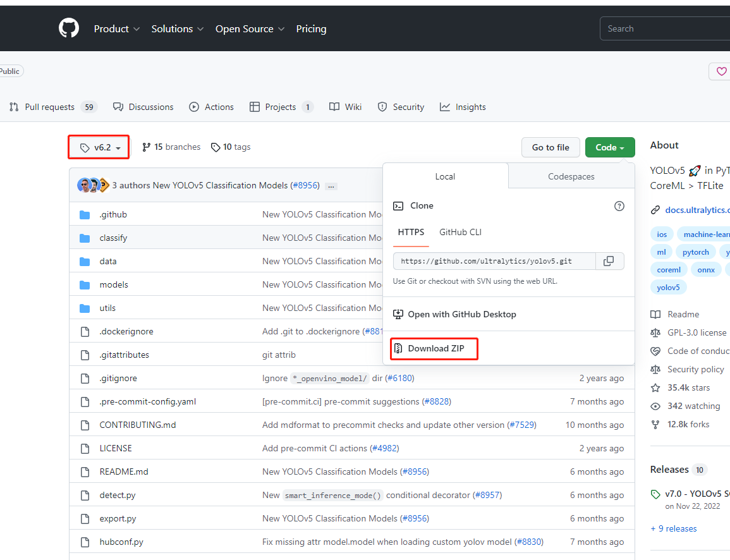Switch to the Codespaces tab

point(571,176)
